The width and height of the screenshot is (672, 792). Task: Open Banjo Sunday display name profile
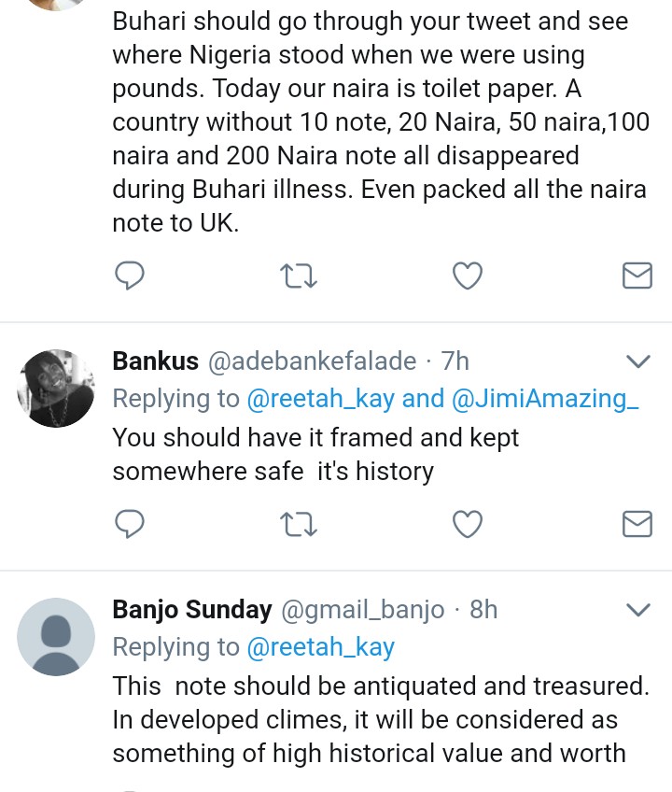click(192, 611)
